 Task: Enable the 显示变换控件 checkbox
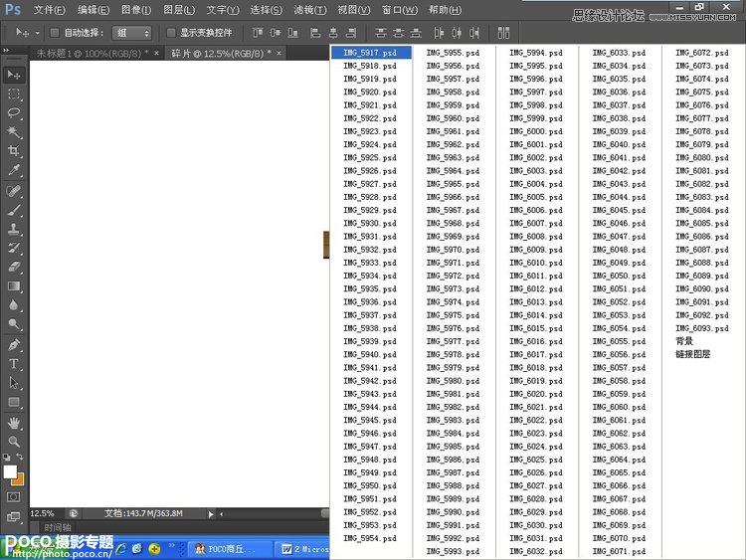coord(170,33)
